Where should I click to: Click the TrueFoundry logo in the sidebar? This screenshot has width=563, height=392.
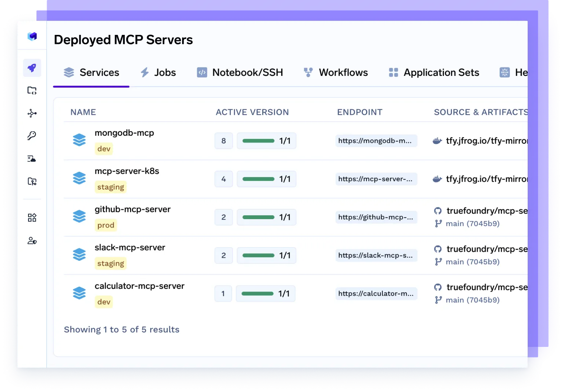tap(32, 36)
